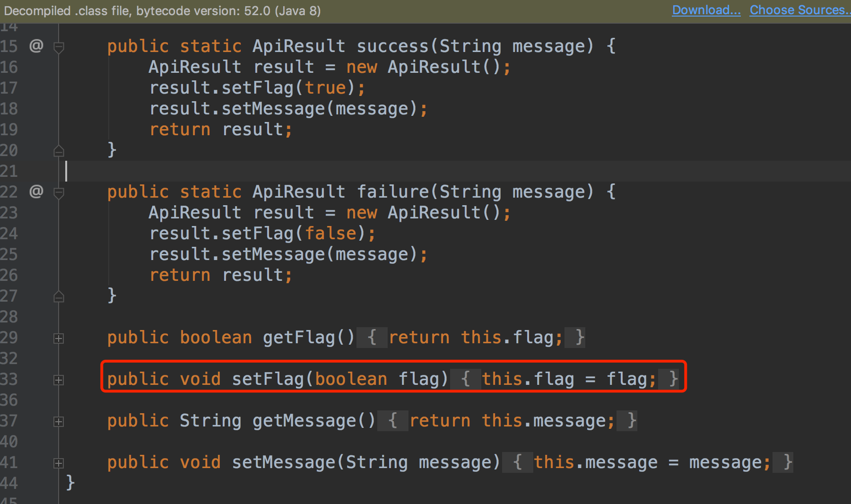The height and width of the screenshot is (504, 851).
Task: Expand the folded setFlag method
Action: click(59, 380)
